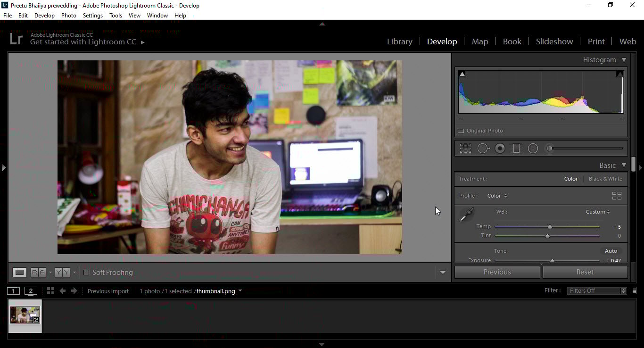The width and height of the screenshot is (644, 348).
Task: Open the File menu
Action: coord(8,16)
